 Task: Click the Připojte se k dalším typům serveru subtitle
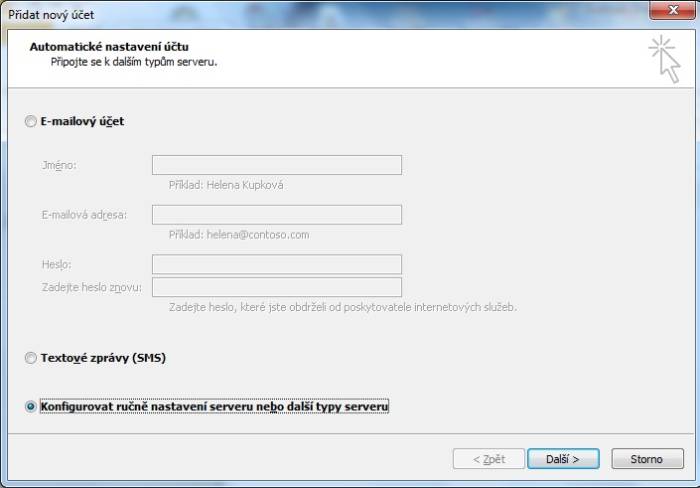coord(134,61)
